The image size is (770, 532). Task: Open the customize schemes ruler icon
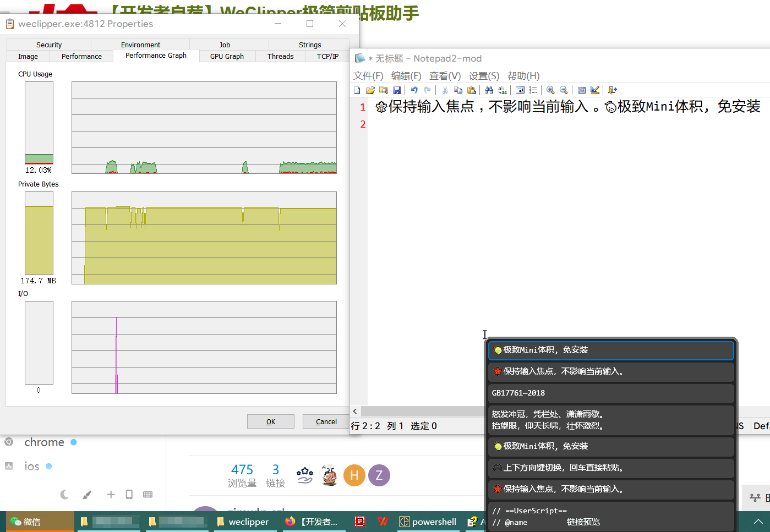595,90
